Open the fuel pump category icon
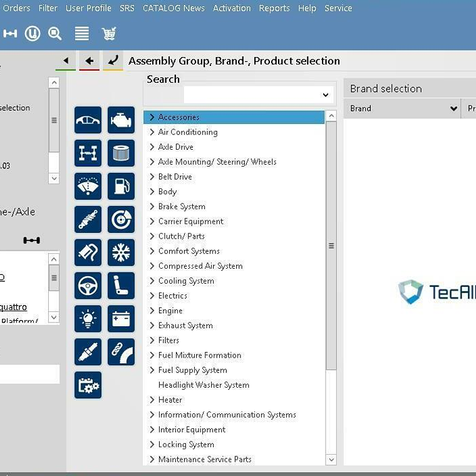Screen dimensions: 476x476 pyautogui.click(x=121, y=186)
